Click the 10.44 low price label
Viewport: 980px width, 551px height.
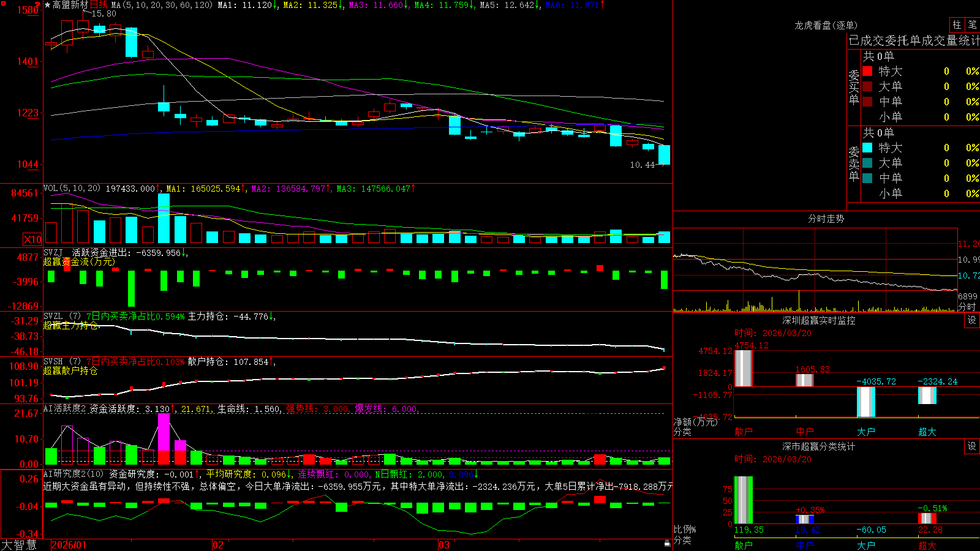[642, 165]
